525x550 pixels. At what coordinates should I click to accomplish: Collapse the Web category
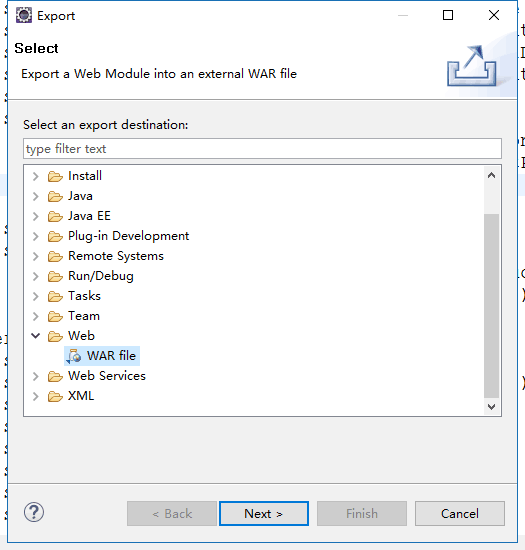tap(35, 336)
